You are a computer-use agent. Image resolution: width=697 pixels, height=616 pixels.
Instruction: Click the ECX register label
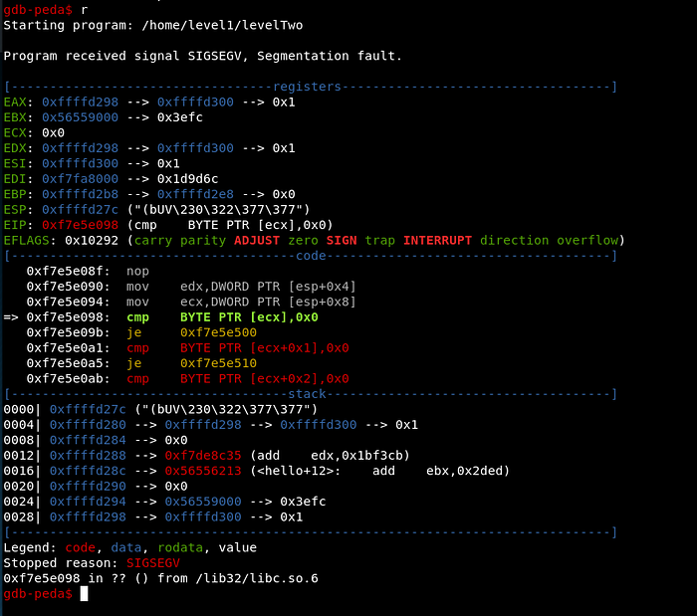[x=16, y=132]
